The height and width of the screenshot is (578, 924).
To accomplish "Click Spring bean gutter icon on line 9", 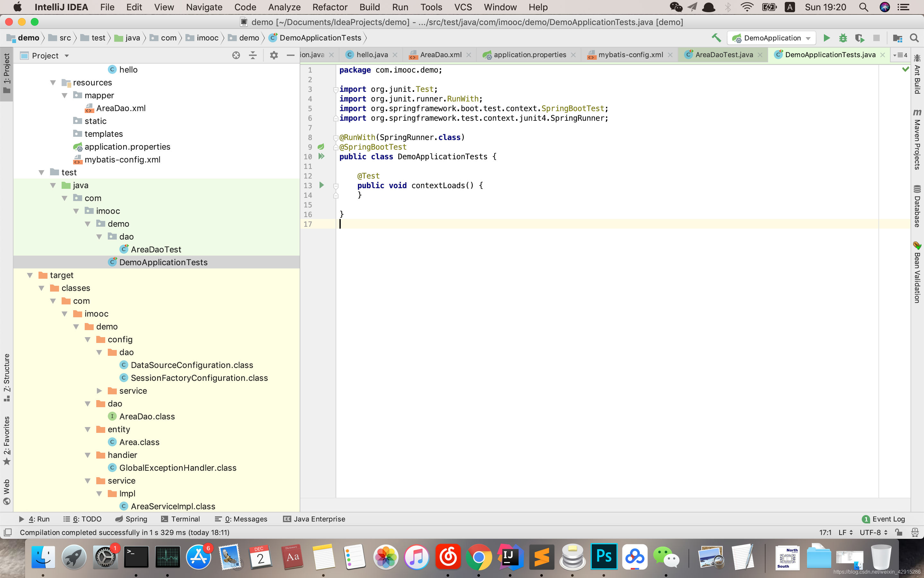I will [x=321, y=147].
